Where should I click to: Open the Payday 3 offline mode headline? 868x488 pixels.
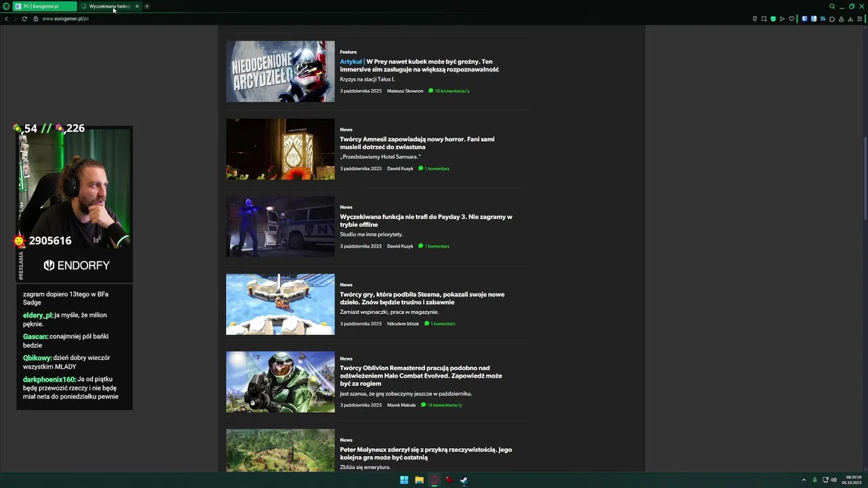426,220
